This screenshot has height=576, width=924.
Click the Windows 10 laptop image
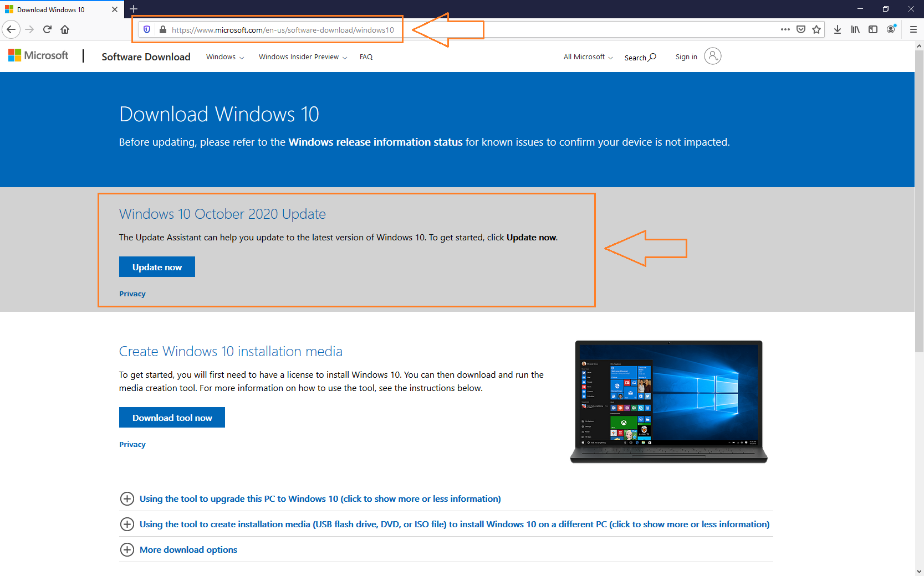tap(668, 402)
